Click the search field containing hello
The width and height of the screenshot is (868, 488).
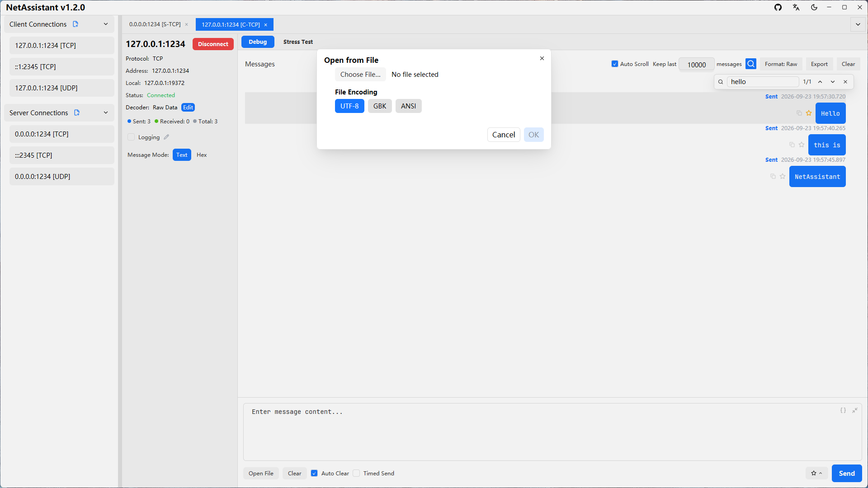coord(763,82)
